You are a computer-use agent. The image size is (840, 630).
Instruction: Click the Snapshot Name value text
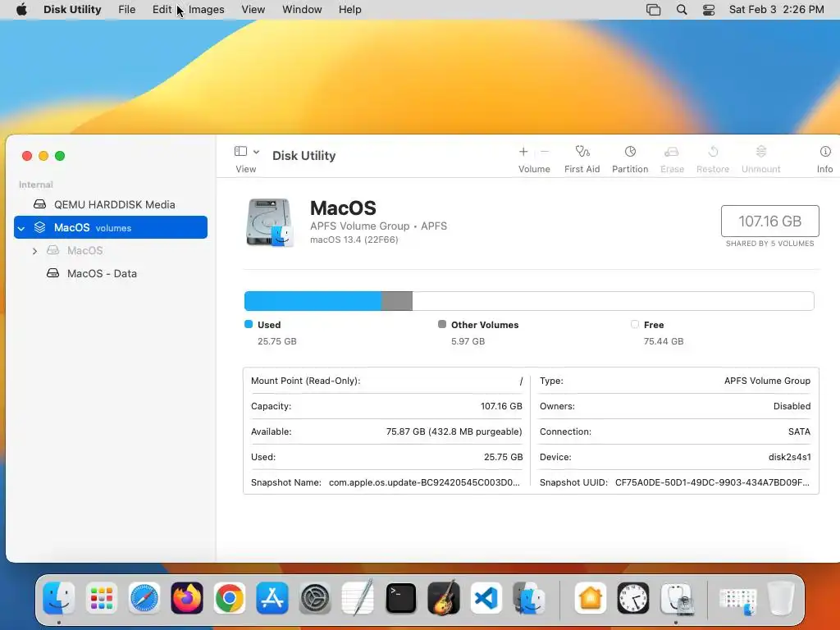[424, 482]
